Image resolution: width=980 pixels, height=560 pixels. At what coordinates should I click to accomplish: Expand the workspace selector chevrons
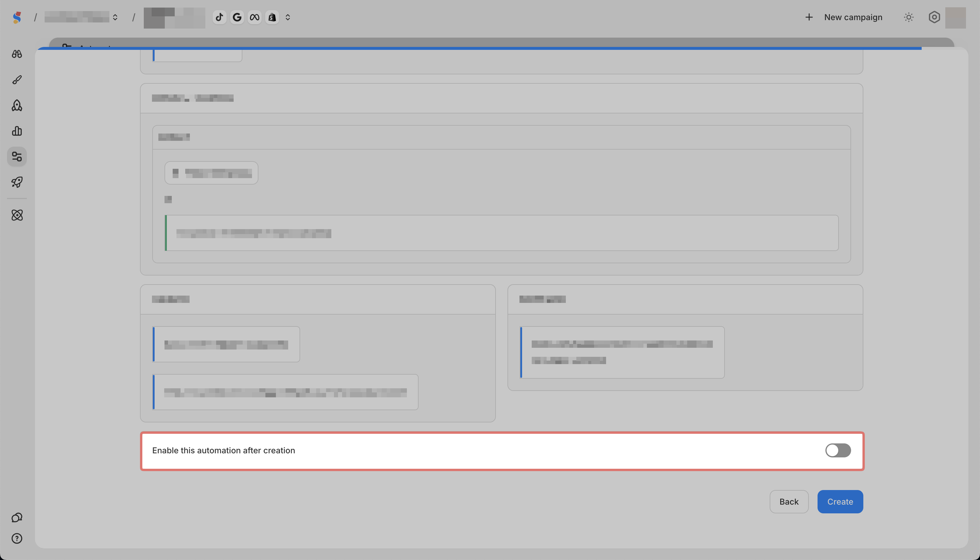[x=115, y=17]
